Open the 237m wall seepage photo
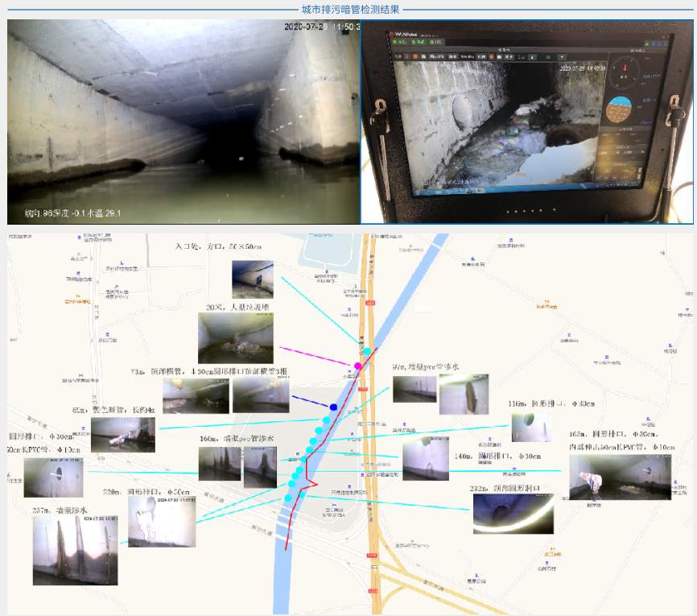 click(x=76, y=551)
